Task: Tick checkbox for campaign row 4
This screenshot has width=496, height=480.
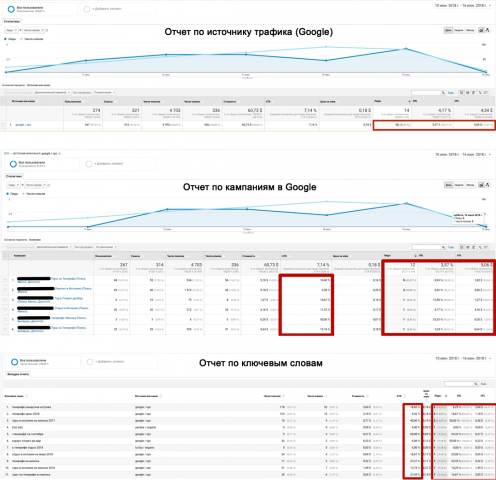Action: pyautogui.click(x=5, y=310)
